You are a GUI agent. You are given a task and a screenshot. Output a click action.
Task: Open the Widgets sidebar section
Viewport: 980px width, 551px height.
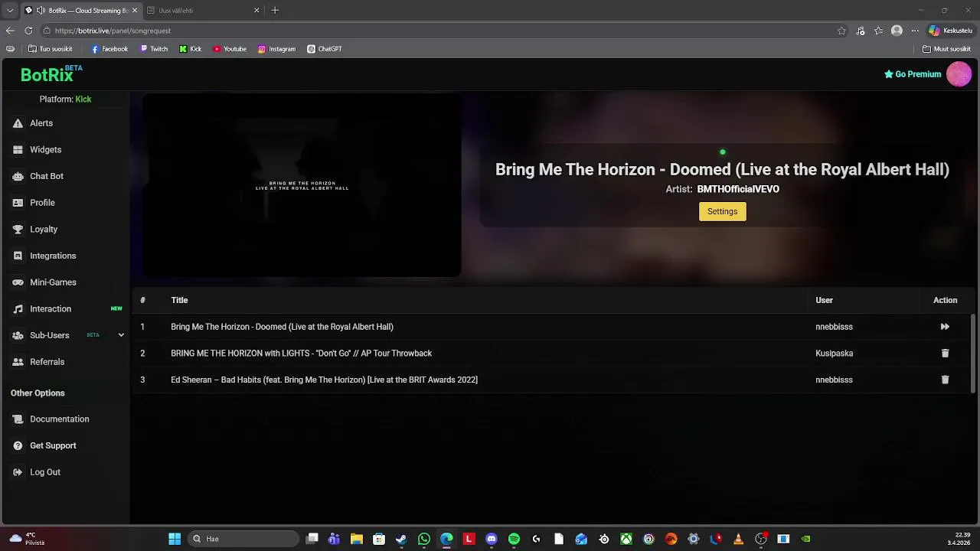tap(45, 150)
